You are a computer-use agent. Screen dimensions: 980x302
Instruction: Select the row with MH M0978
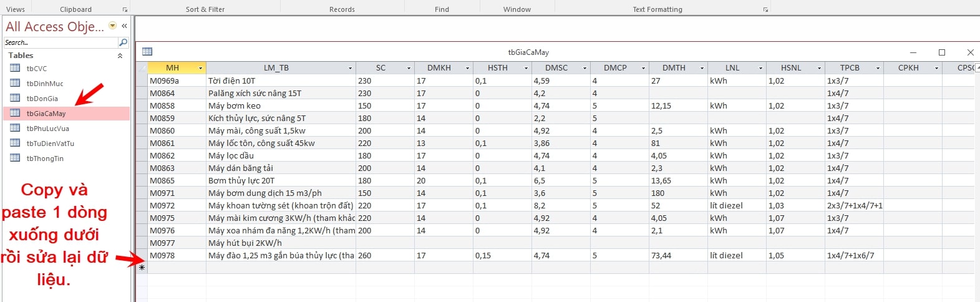click(x=142, y=255)
